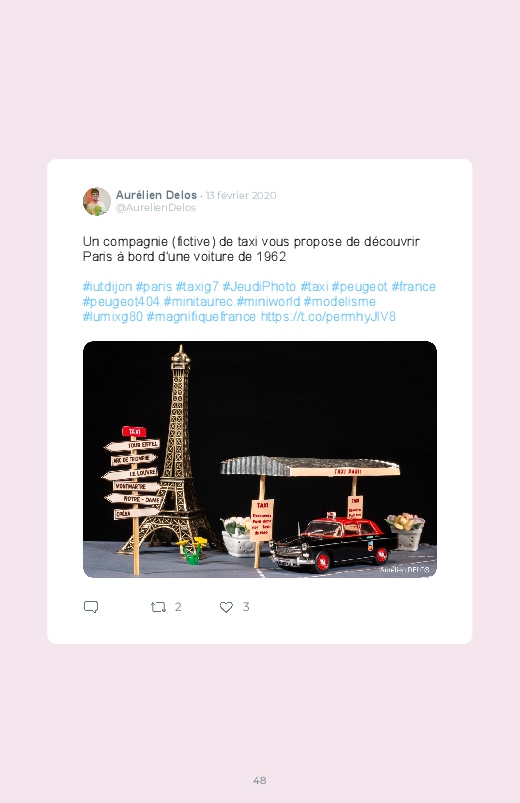Open the #JeudiPhoto hashtag

coord(259,286)
